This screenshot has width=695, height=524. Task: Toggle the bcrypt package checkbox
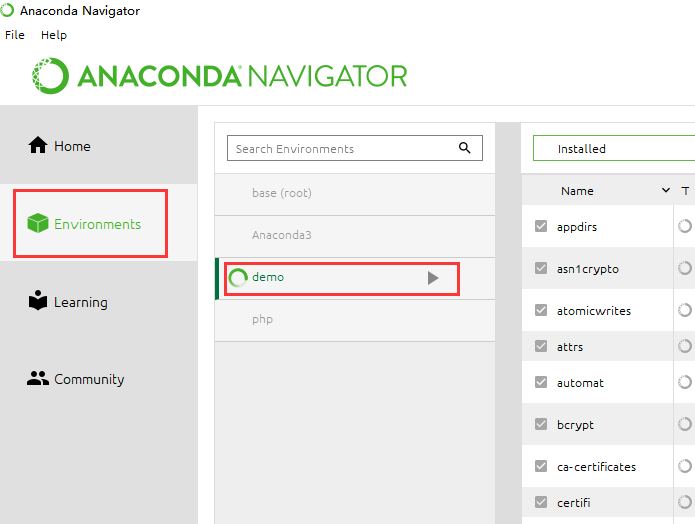[x=541, y=424]
